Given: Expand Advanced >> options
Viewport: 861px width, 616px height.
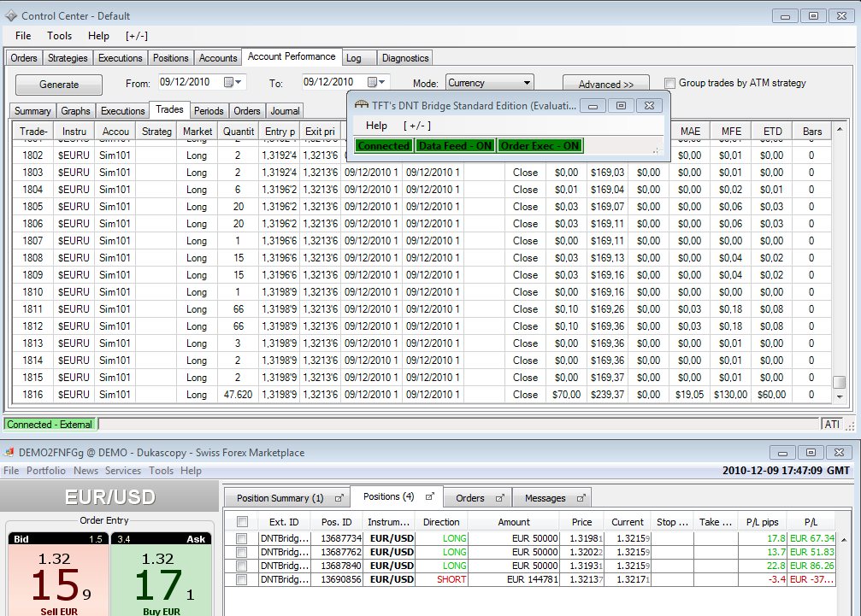Looking at the screenshot, I should (x=605, y=84).
